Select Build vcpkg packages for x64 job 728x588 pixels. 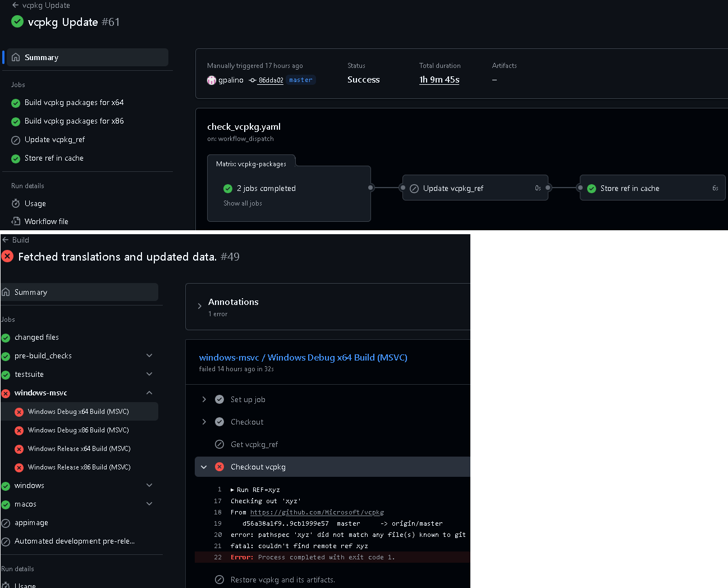tap(74, 103)
